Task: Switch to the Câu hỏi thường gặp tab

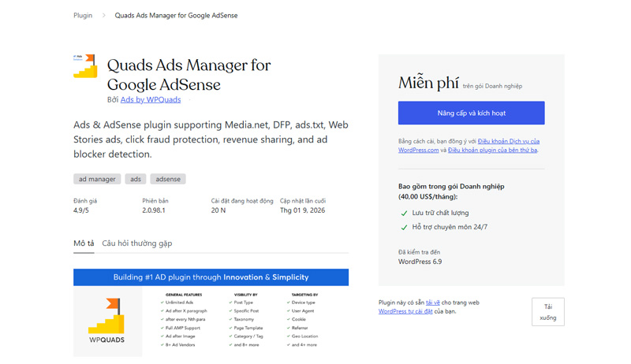Action: 136,243
